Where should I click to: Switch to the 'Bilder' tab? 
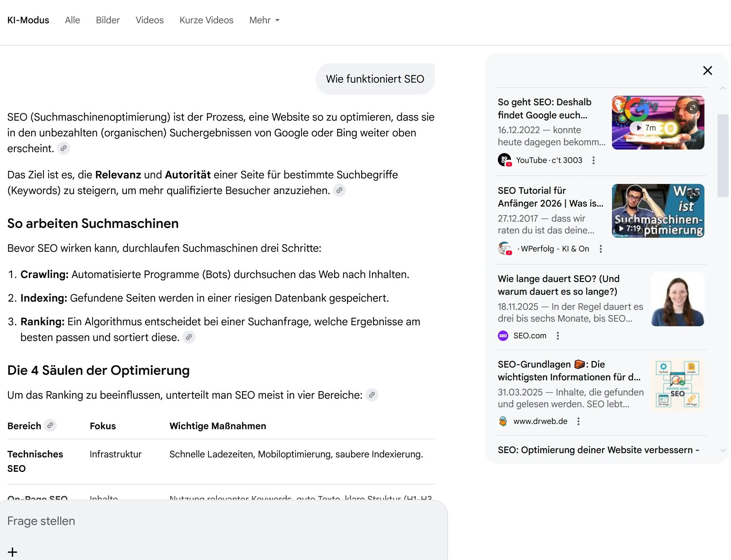pyautogui.click(x=108, y=20)
